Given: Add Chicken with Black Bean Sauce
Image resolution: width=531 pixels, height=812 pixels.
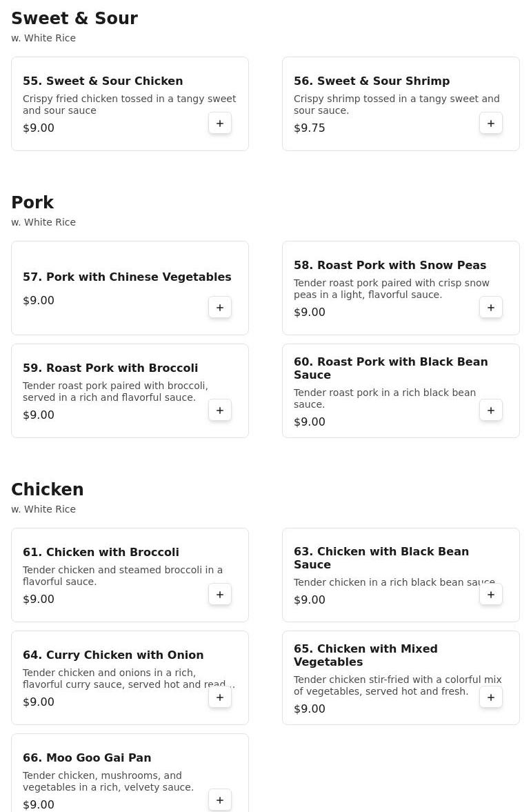Looking at the screenshot, I should tap(491, 595).
